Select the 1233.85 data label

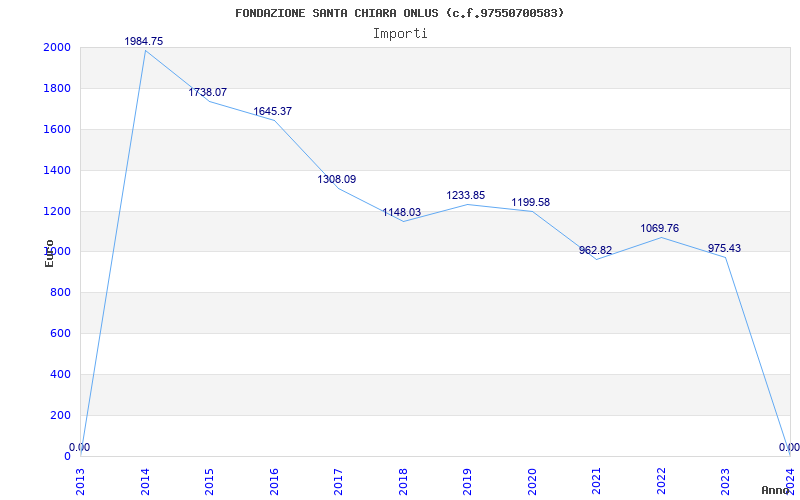coord(466,195)
